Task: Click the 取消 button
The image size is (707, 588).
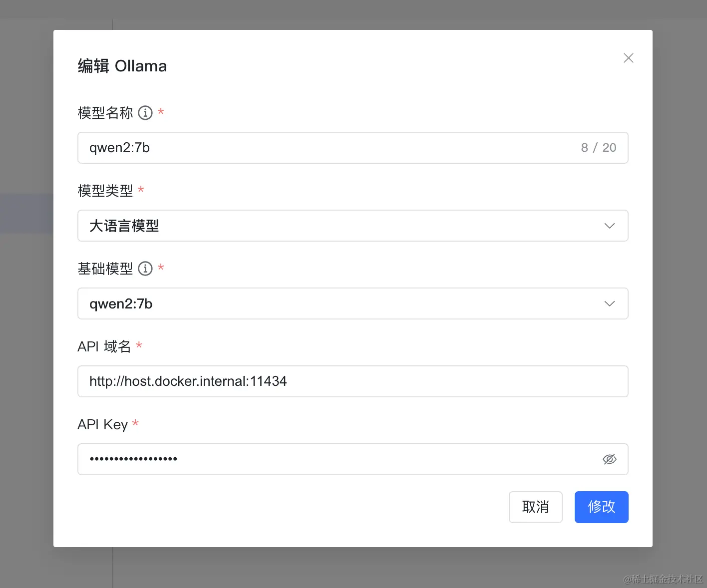Action: (535, 507)
